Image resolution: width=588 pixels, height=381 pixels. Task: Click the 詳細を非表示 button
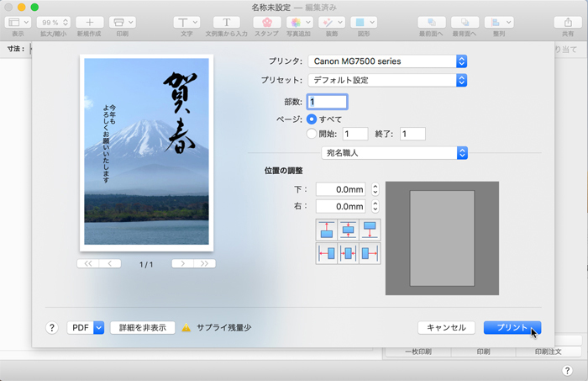tap(142, 328)
